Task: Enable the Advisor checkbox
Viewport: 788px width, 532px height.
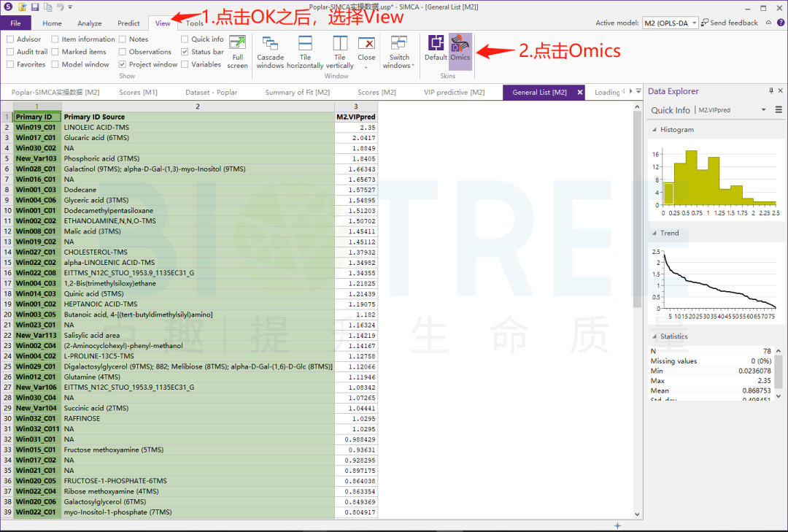Action: 10,39
